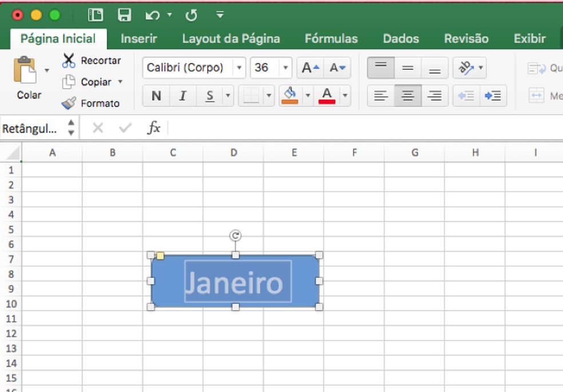Open the workbook template icon in title bar
Image resolution: width=563 pixels, height=392 pixels.
(x=96, y=15)
